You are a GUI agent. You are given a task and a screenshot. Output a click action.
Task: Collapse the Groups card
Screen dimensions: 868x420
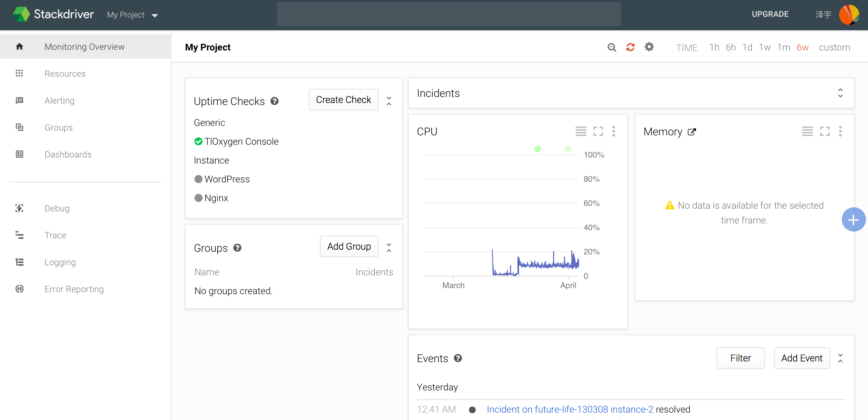(389, 248)
